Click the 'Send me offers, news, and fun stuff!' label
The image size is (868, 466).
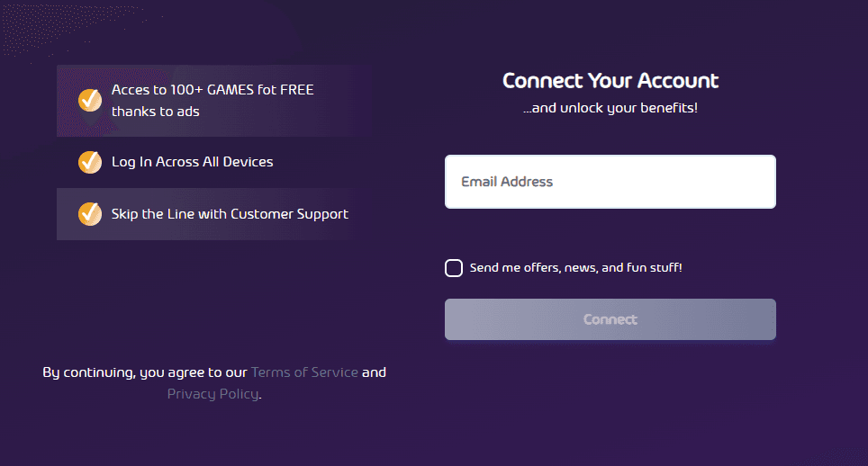(x=575, y=268)
